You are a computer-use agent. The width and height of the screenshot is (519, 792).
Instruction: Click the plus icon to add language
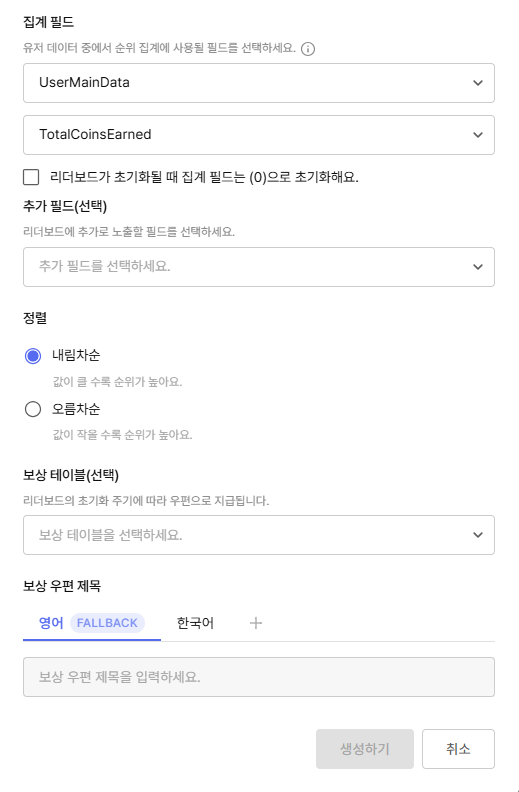pyautogui.click(x=256, y=623)
